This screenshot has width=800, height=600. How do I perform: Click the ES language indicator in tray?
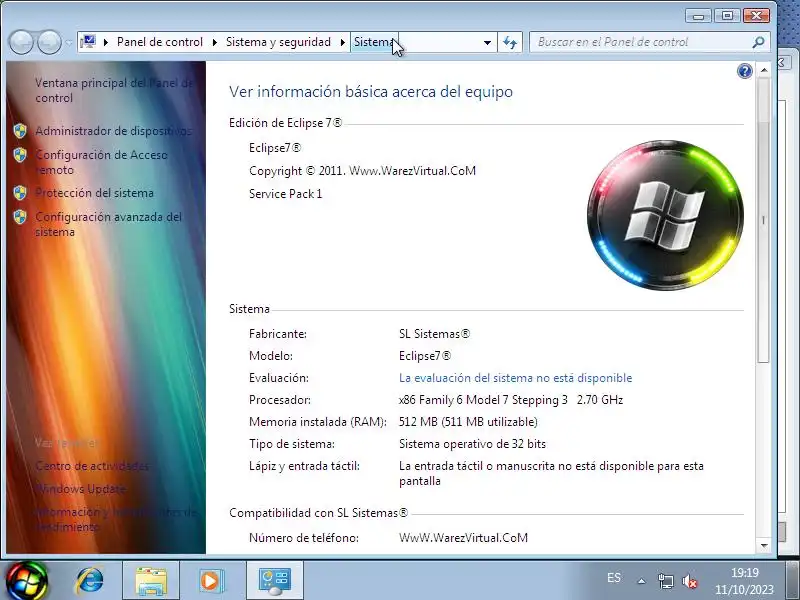click(614, 578)
